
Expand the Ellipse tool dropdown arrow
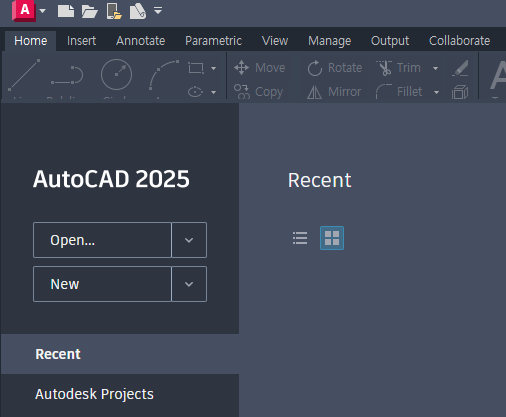click(x=213, y=92)
